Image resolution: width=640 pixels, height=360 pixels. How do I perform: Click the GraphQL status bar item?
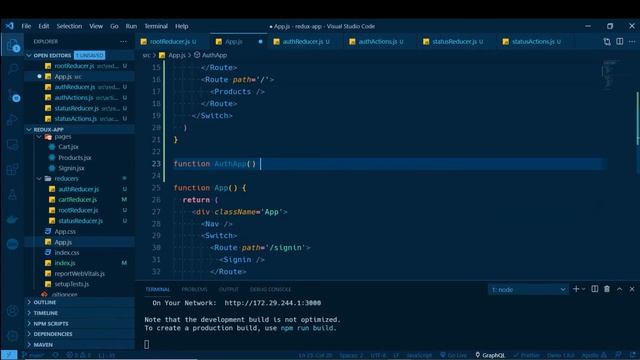(x=490, y=355)
